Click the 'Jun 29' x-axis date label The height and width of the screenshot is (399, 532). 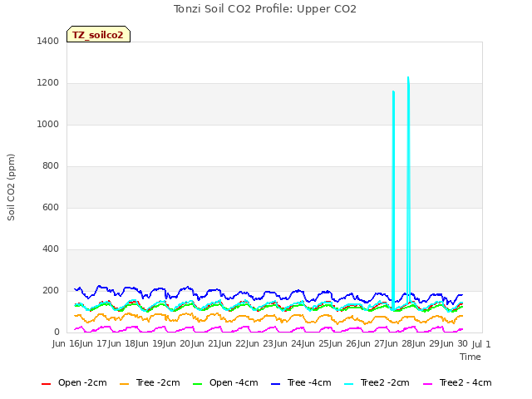coord(427,344)
